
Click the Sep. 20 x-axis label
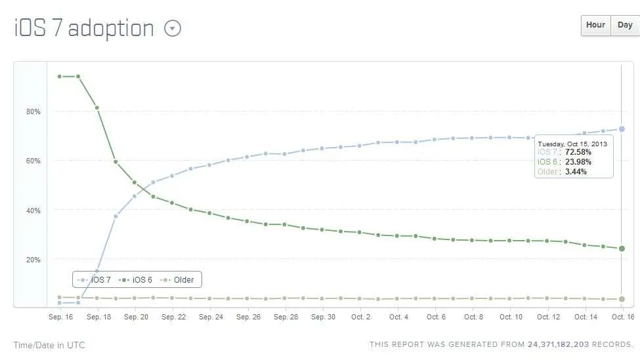point(136,317)
